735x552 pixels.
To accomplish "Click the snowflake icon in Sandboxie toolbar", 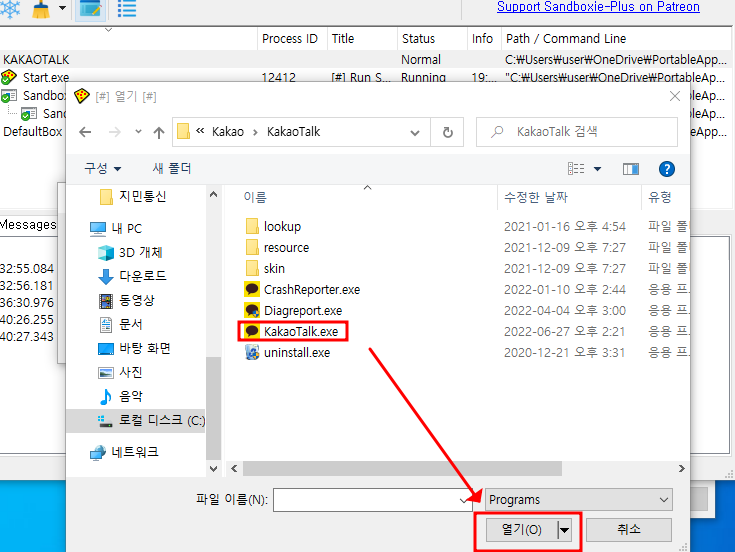I will pyautogui.click(x=10, y=9).
